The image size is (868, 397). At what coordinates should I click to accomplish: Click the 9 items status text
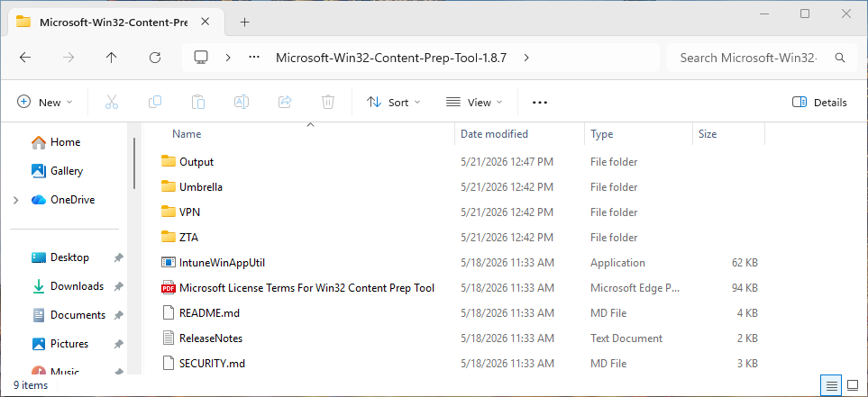coord(31,385)
